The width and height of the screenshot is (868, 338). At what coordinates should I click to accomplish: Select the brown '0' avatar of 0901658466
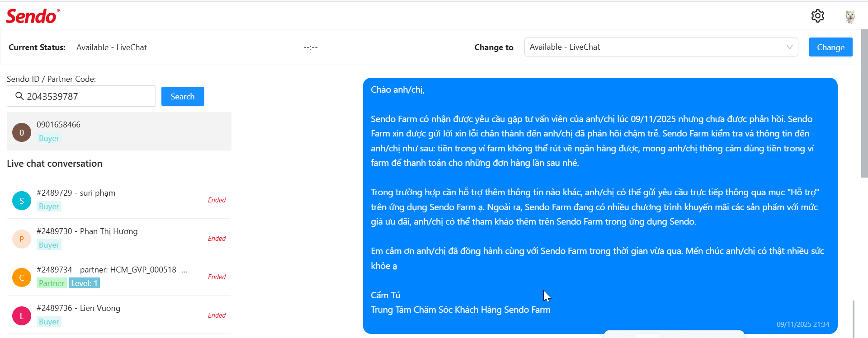click(22, 132)
